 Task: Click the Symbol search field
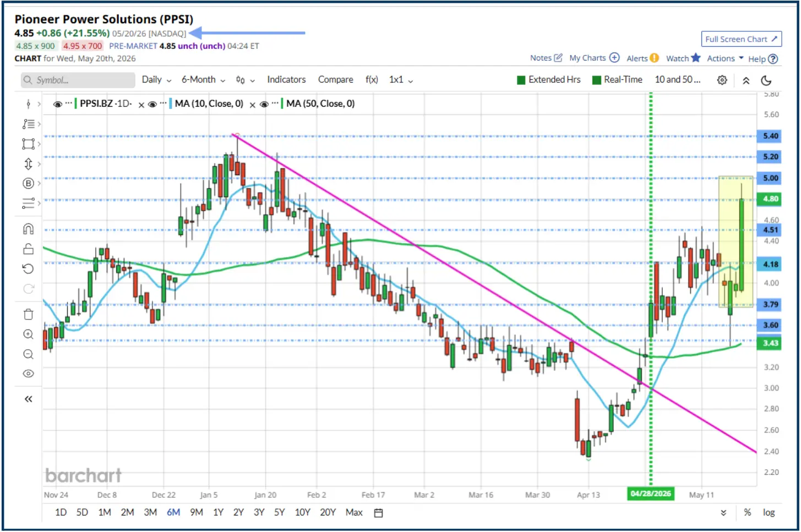pos(78,80)
